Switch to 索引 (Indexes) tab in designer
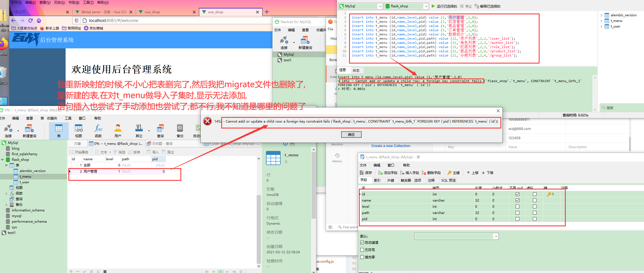The width and height of the screenshot is (644, 273). (x=377, y=180)
